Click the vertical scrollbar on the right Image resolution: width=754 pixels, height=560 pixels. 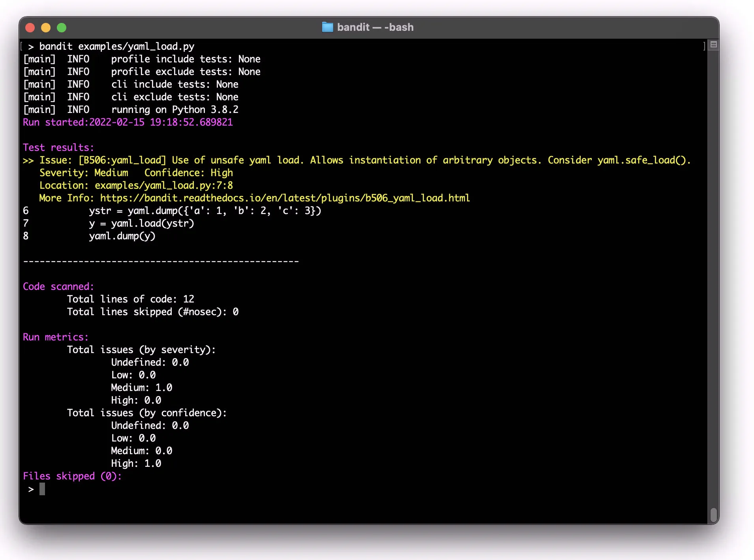(713, 514)
